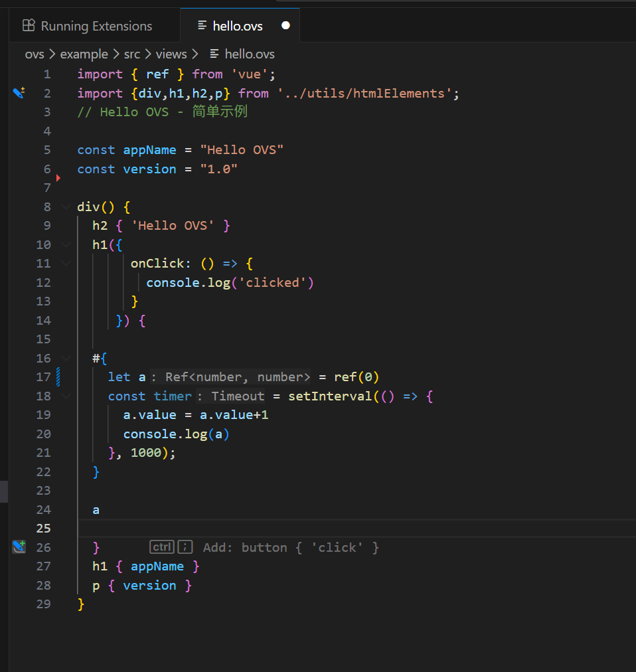Collapse the div() block at line 8
636x672 pixels.
(66, 207)
